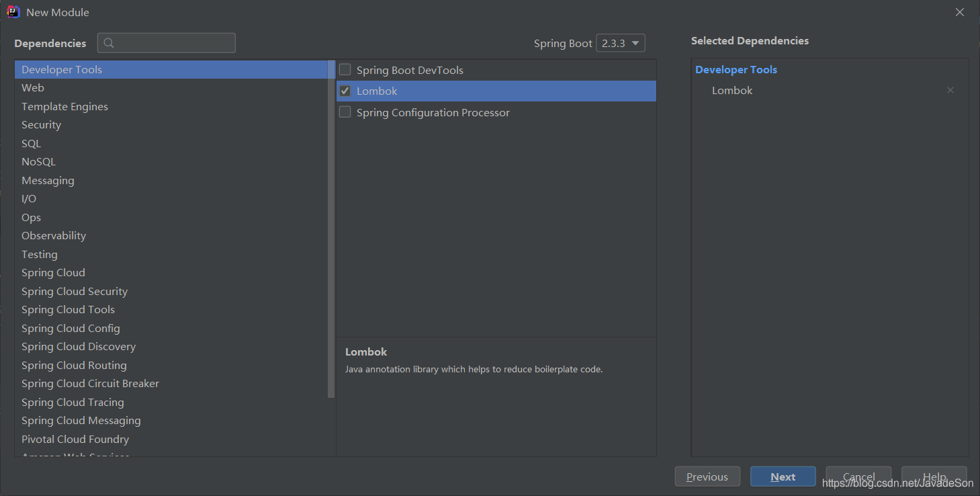Open the Testing category
The height and width of the screenshot is (496, 980).
[x=171, y=254]
